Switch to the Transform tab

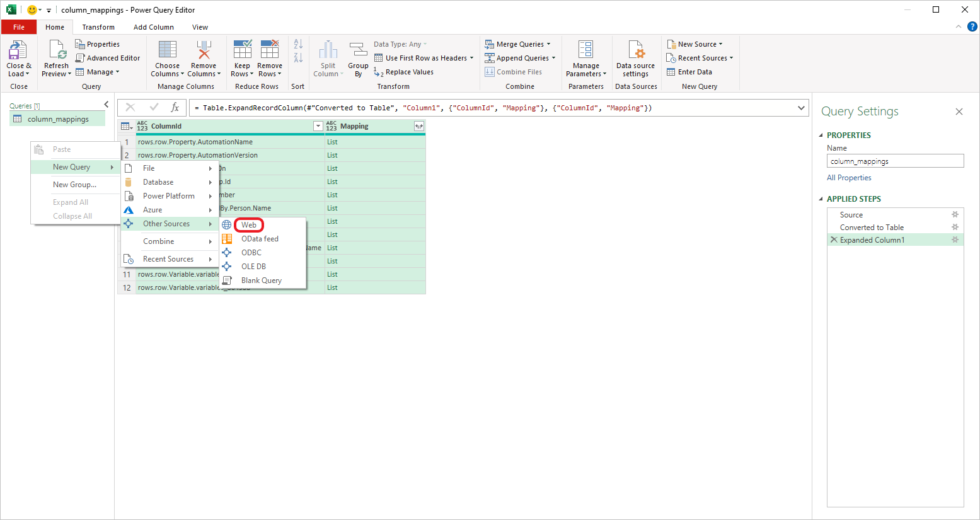click(98, 27)
